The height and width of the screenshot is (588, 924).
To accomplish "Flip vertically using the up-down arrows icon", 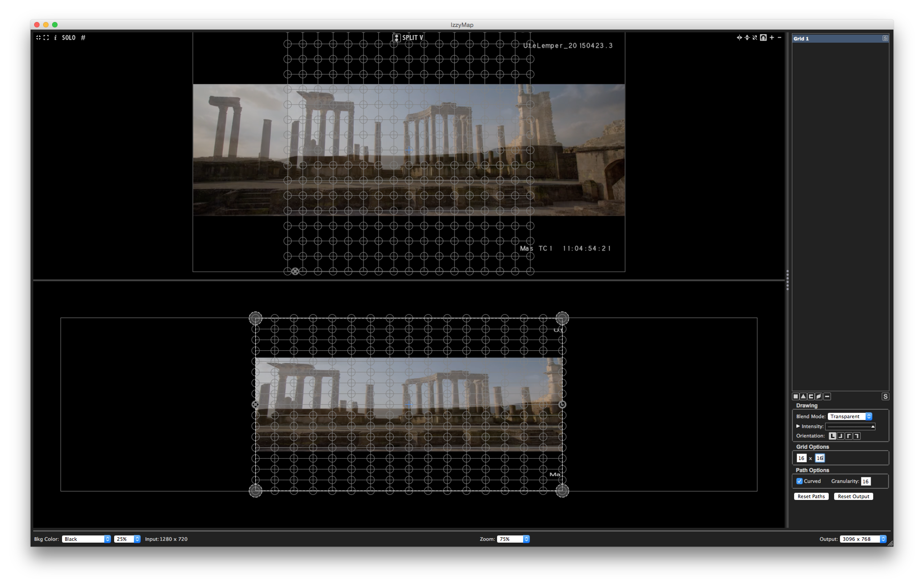I will click(747, 38).
